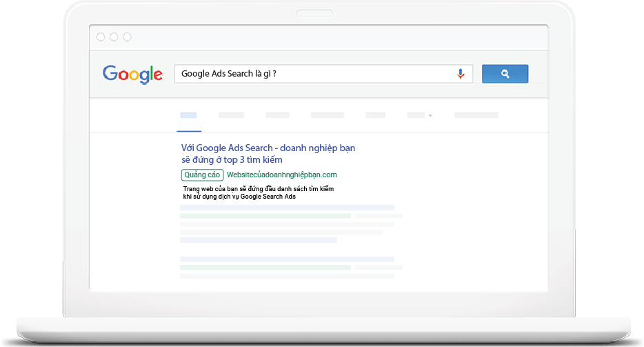
Task: Click the 'Quảng cáo' ad badge
Action: click(202, 175)
